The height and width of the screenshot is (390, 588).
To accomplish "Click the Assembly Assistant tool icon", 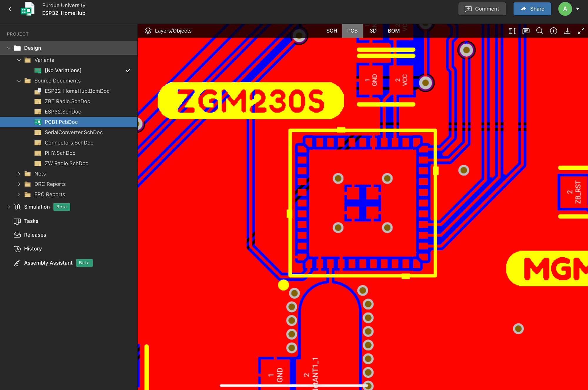I will click(x=17, y=263).
